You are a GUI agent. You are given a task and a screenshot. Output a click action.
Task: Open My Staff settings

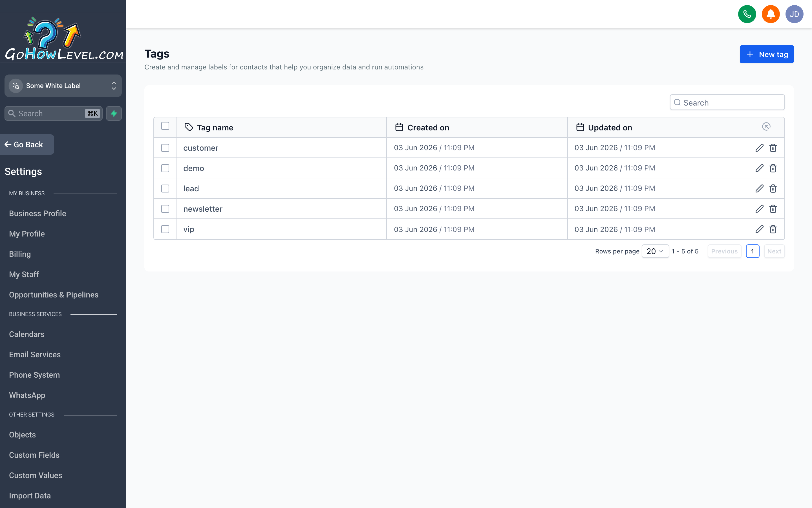[x=24, y=275]
